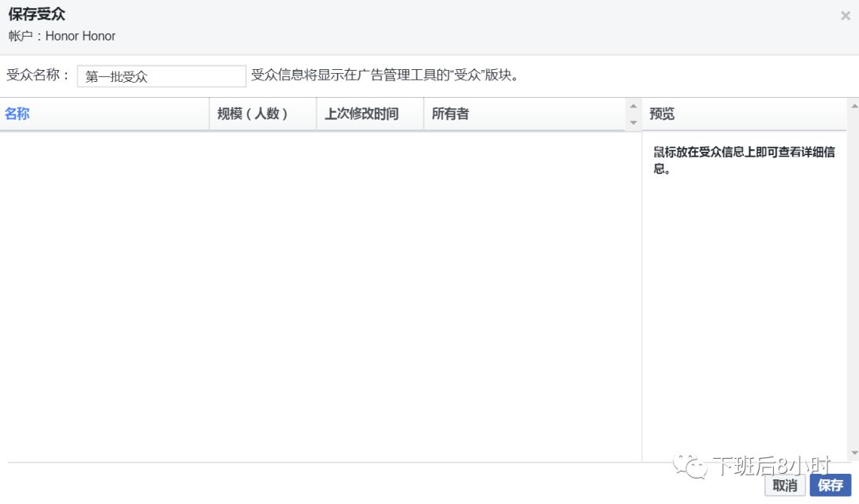Click the blue 保存 button
This screenshot has width=859, height=504.
click(830, 486)
